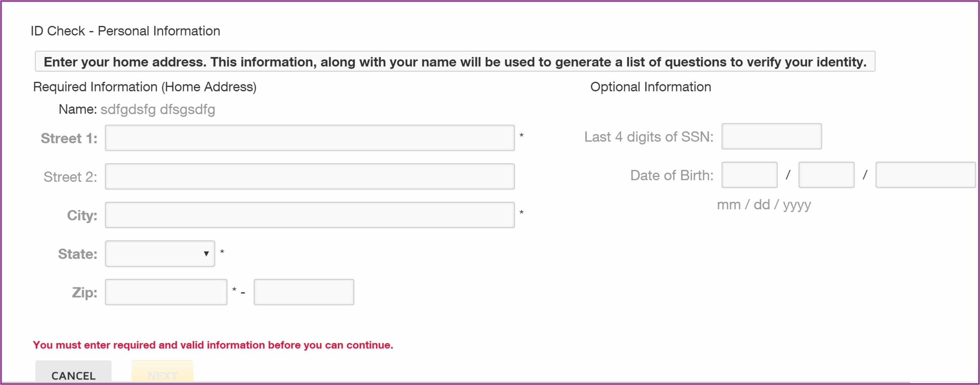Click the Zip label
The width and height of the screenshot is (980, 385).
coord(85,292)
